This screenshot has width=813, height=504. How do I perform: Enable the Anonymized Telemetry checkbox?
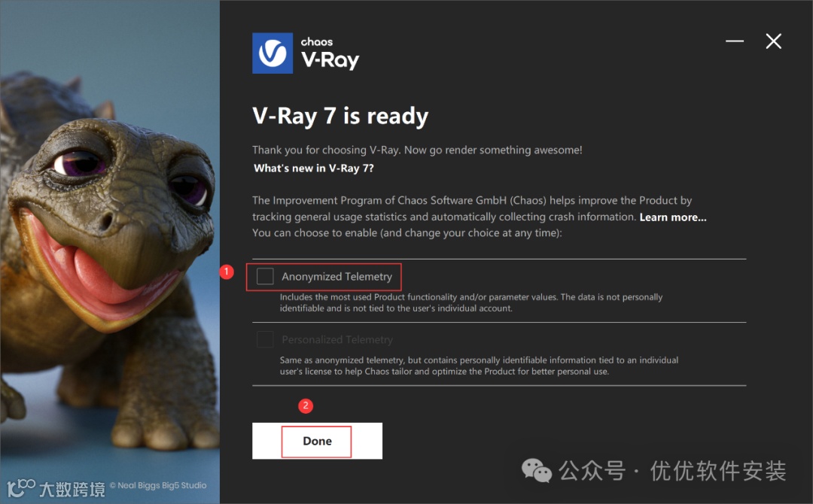point(265,277)
